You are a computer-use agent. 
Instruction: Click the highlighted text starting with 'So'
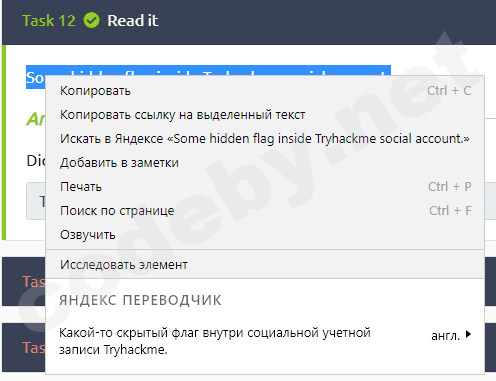click(35, 77)
